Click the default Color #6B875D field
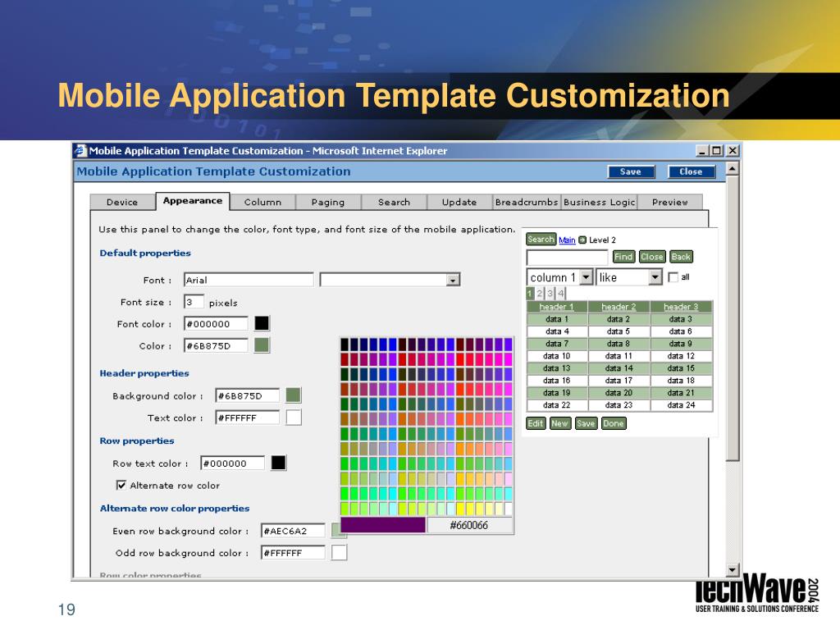This screenshot has width=840, height=630. pos(216,345)
